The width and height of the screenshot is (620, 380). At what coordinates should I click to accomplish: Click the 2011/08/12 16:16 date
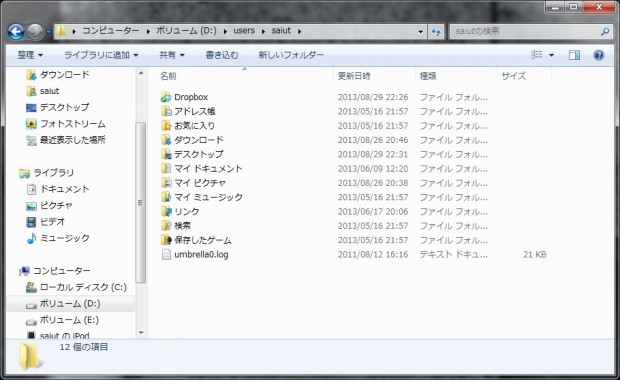(x=373, y=254)
